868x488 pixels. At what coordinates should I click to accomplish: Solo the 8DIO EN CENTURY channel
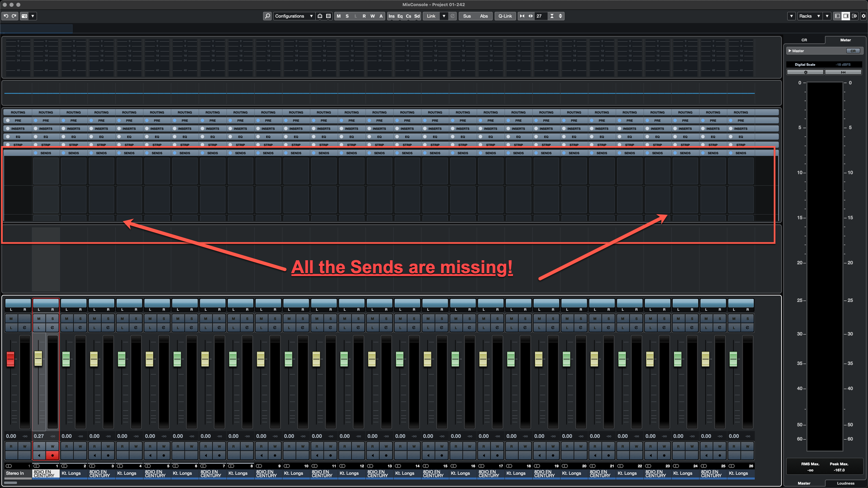point(53,319)
